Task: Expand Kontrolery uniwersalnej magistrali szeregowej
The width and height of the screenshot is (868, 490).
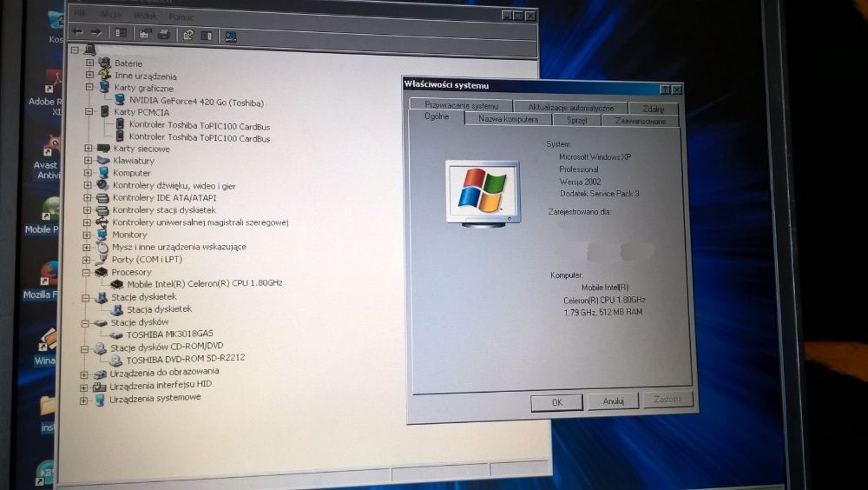Action: [88, 222]
